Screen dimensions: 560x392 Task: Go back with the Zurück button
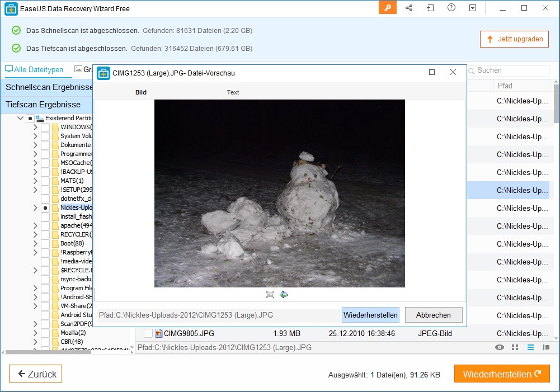click(x=36, y=374)
